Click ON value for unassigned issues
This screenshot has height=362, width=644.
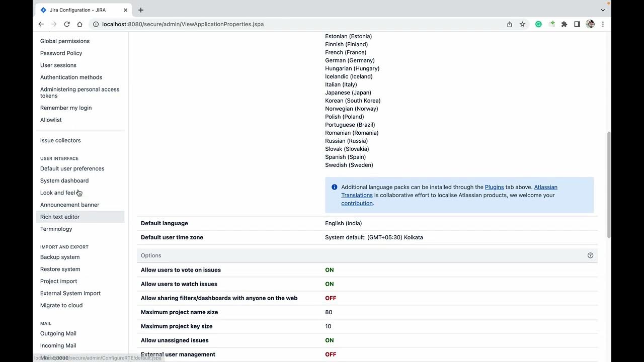[x=330, y=340]
